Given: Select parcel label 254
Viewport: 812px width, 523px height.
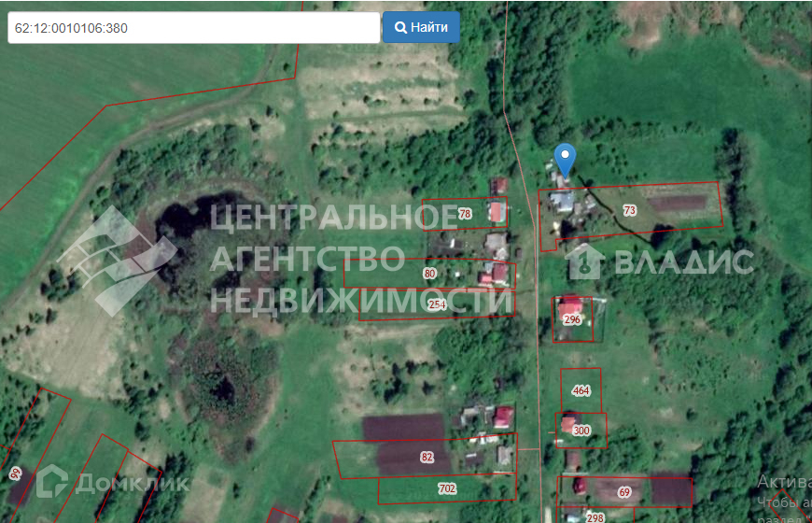Looking at the screenshot, I should click(x=437, y=304).
